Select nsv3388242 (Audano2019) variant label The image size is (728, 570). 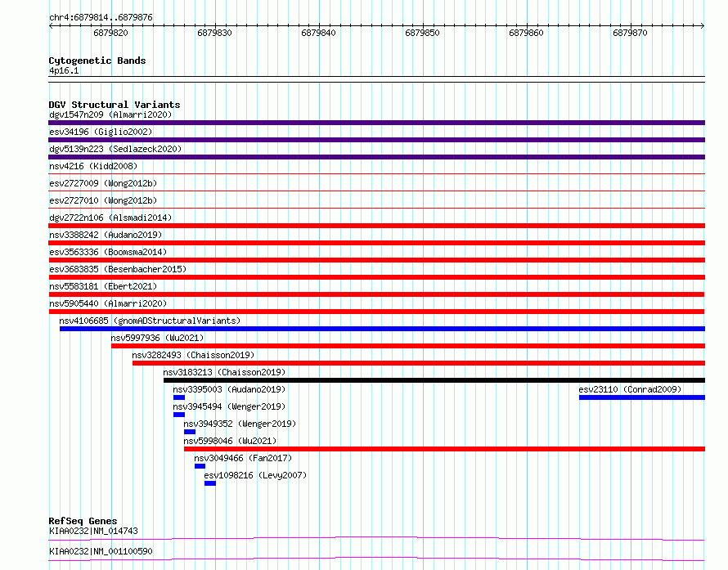pyautogui.click(x=106, y=235)
